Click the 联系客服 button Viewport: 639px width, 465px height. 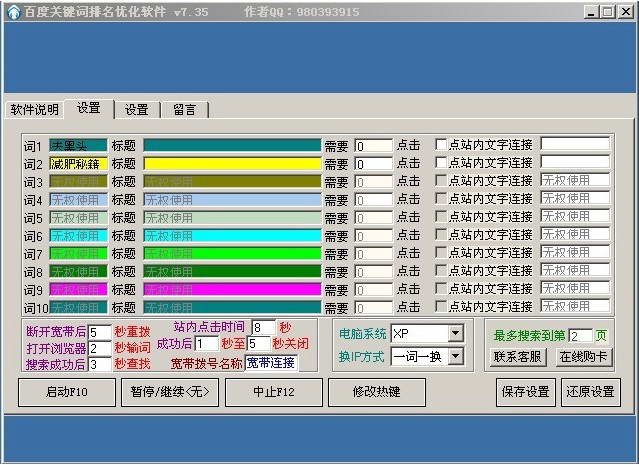pos(518,357)
